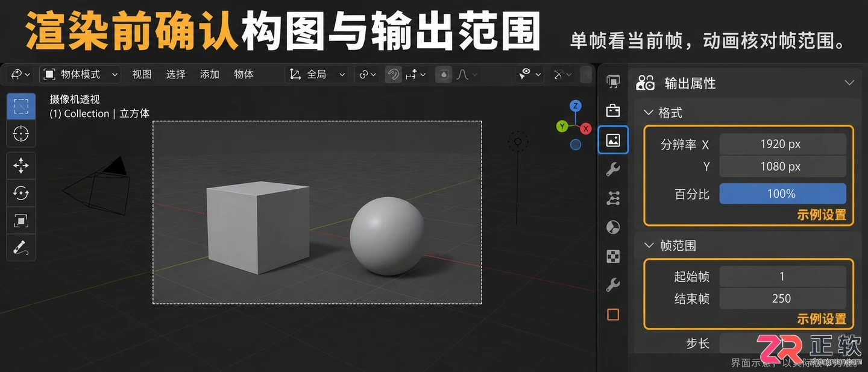Collapse the 帧范围 panel section
The width and height of the screenshot is (868, 372).
coord(649,245)
